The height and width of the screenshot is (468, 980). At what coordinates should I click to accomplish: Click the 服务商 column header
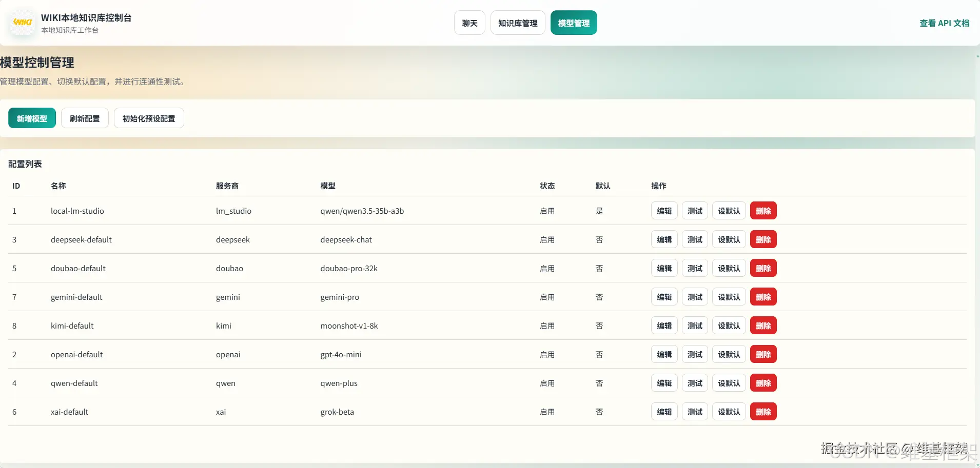pyautogui.click(x=227, y=186)
